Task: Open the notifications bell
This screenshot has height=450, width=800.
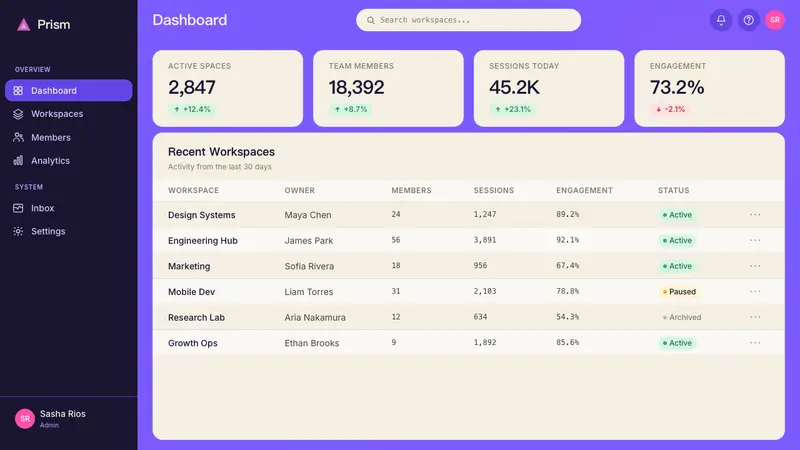Action: pos(721,20)
